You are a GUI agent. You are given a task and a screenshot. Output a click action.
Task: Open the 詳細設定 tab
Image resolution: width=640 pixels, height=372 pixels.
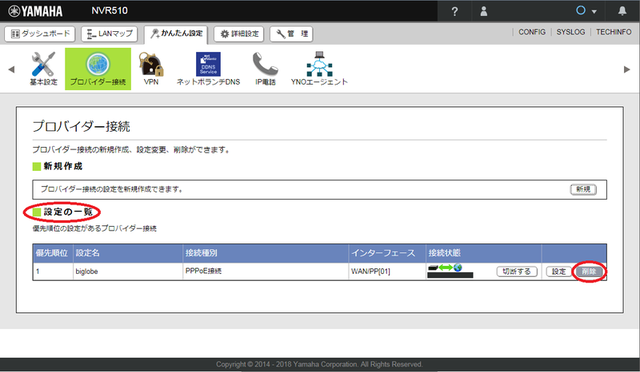tap(239, 34)
